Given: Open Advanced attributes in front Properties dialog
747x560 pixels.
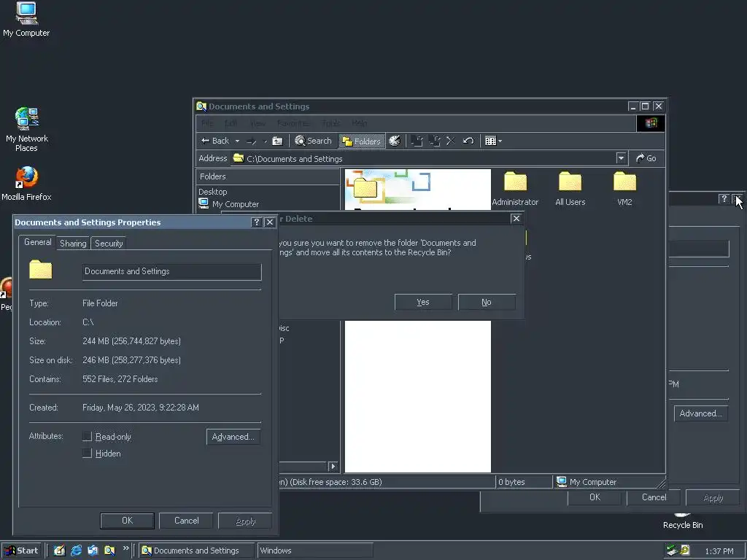Looking at the screenshot, I should pyautogui.click(x=233, y=437).
